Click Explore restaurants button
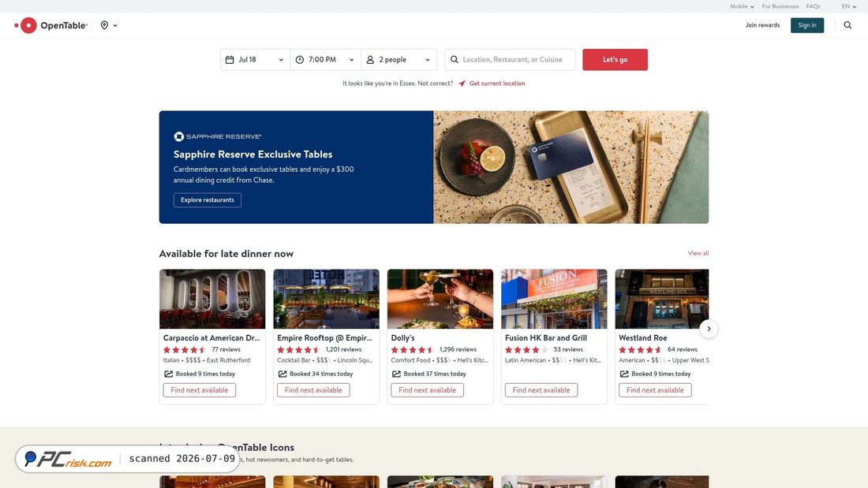The image size is (868, 488). [207, 199]
